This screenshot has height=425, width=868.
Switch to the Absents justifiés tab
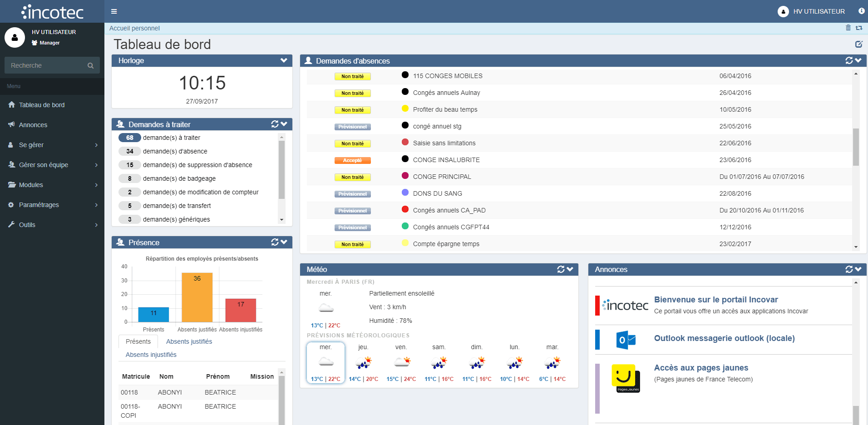tap(189, 341)
